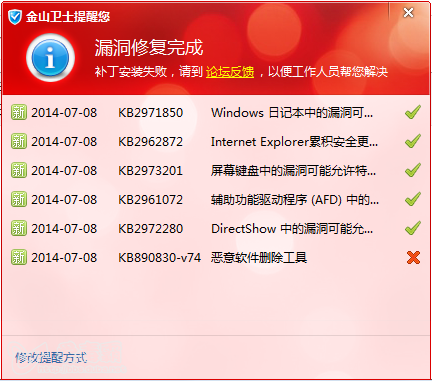Viewport: 432px width, 381px height.
Task: Click the green checkmark for KB2962872
Action: pyautogui.click(x=413, y=141)
